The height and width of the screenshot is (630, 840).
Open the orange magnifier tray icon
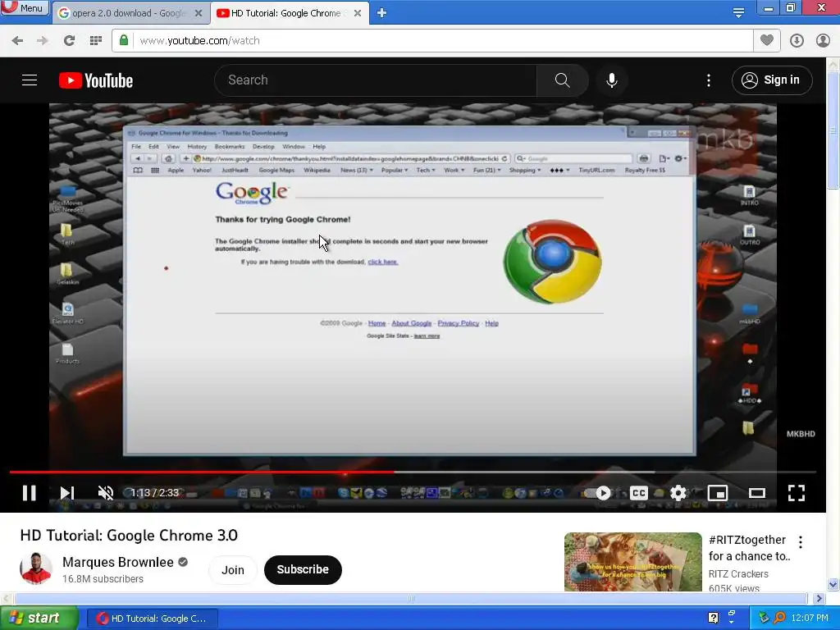click(779, 618)
